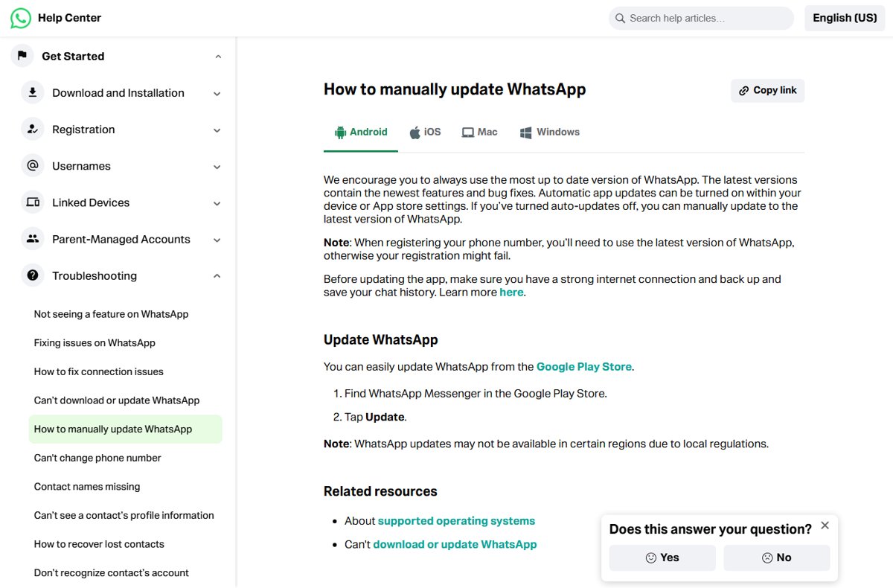The image size is (893, 588).
Task: Focus the Search help articles field
Action: tap(701, 18)
